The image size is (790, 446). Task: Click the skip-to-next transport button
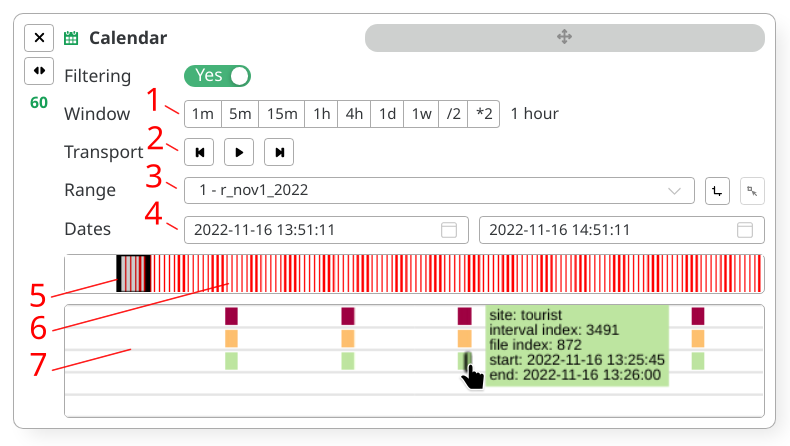pyautogui.click(x=279, y=152)
